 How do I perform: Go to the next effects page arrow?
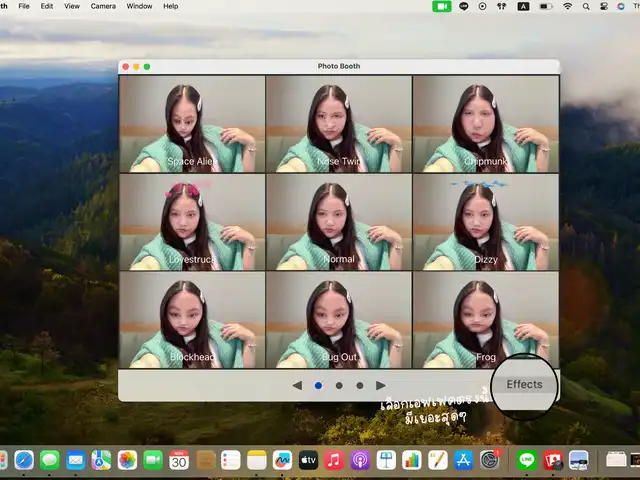click(x=380, y=385)
